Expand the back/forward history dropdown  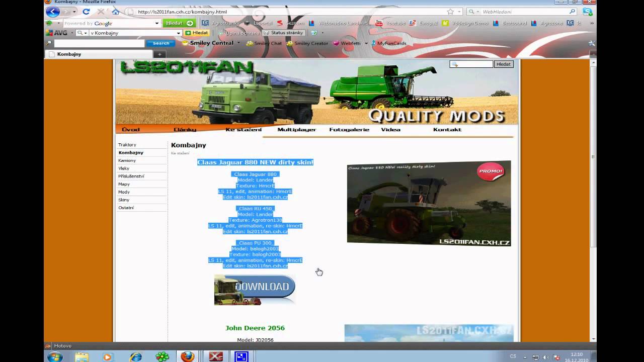click(x=74, y=12)
